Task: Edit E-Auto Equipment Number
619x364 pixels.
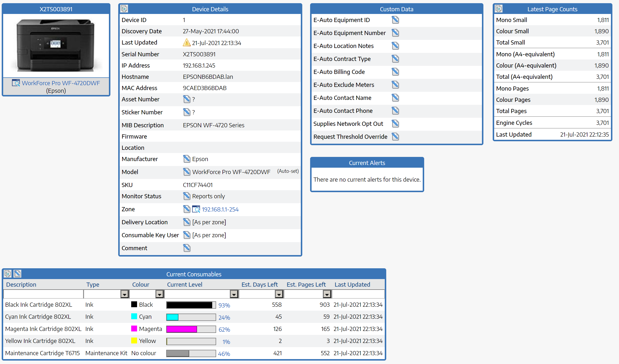Action: point(395,33)
